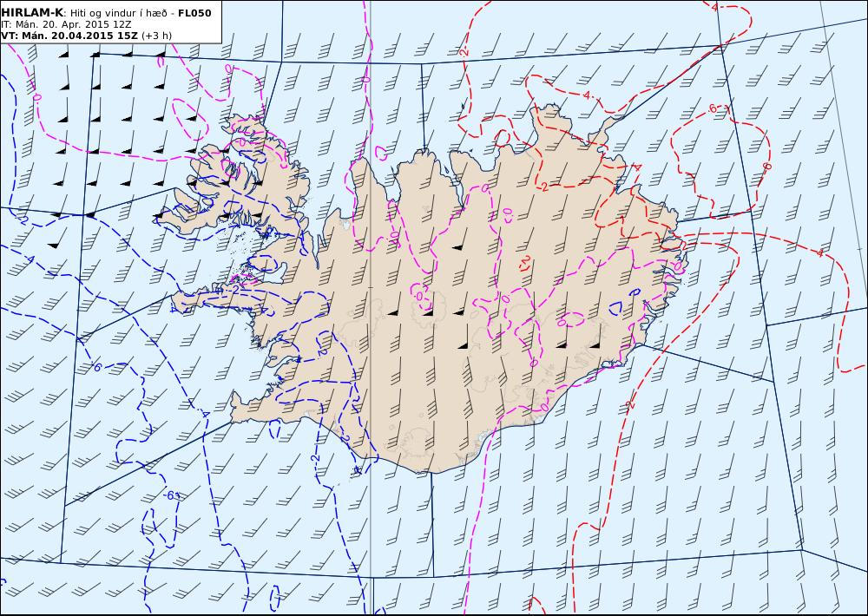Select the initial time line 'IT: Mán. 20. Apr. 2015 12Z'
This screenshot has height=616, width=868.
pyautogui.click(x=66, y=24)
